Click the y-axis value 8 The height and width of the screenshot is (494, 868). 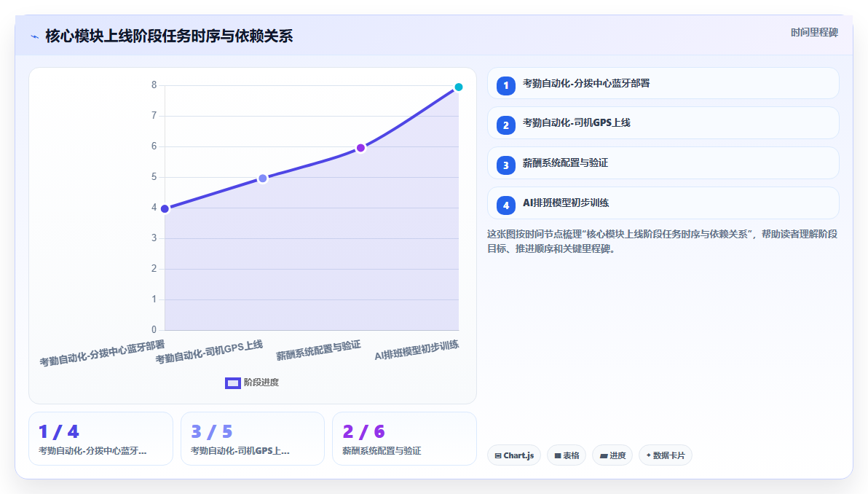pos(154,85)
